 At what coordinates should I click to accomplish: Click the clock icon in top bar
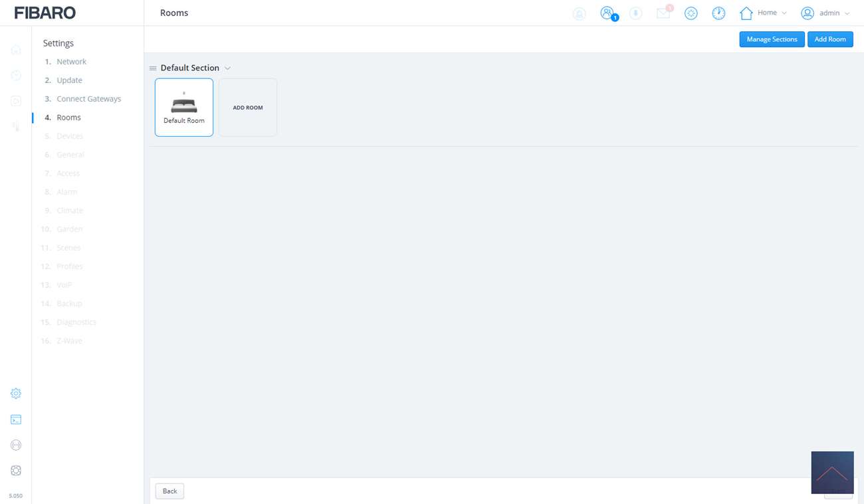(x=718, y=13)
